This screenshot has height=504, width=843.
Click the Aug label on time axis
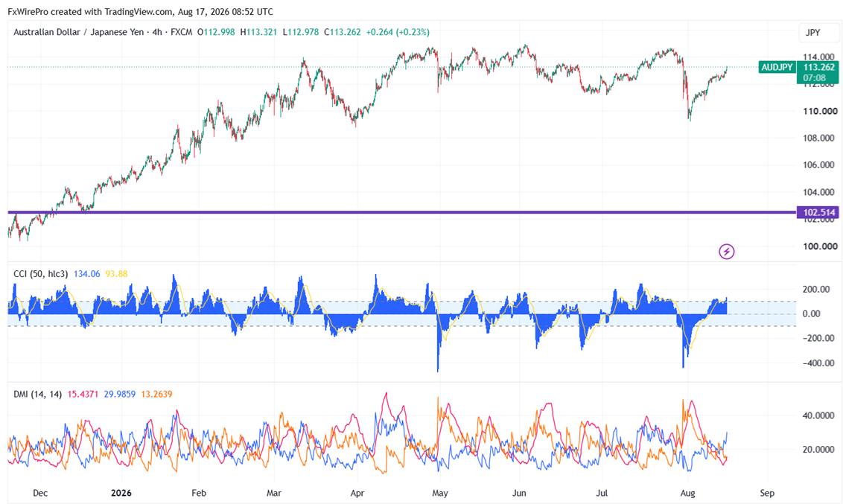point(687,493)
